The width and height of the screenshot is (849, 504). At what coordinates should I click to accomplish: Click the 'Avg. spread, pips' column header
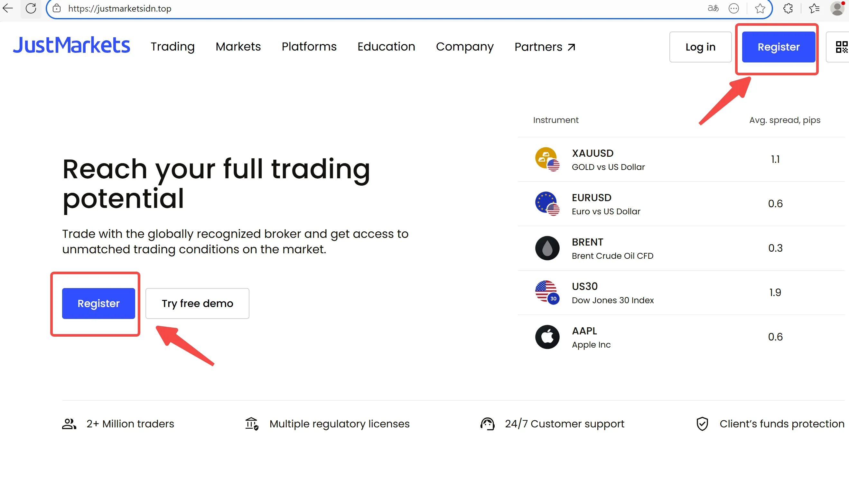785,120
